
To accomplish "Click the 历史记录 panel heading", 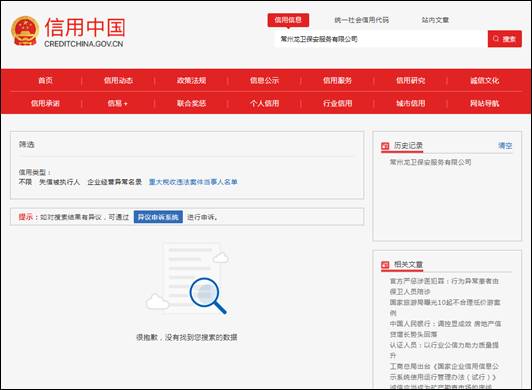I will point(408,146).
